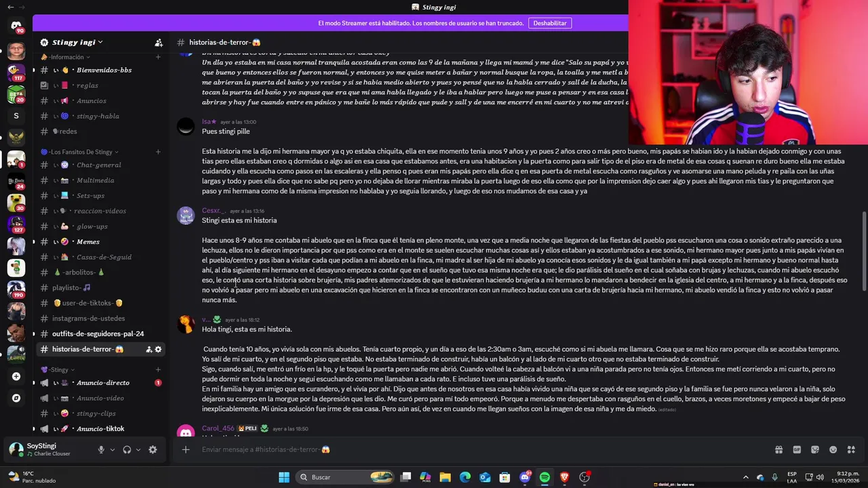Collapse the Stingy category

(58, 369)
